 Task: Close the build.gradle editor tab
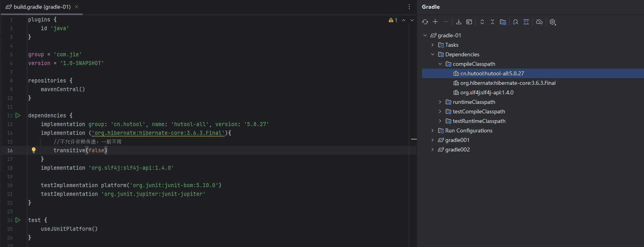pyautogui.click(x=77, y=7)
